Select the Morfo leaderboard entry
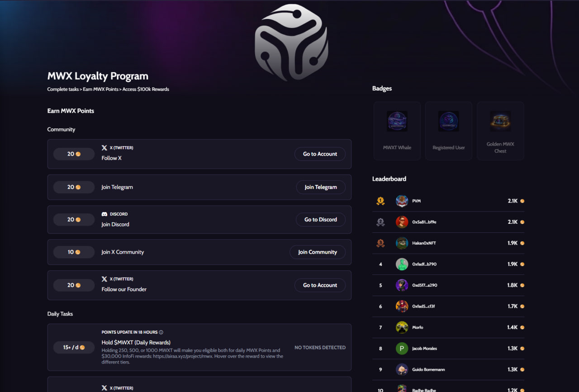Screen dimensions: 579x392 [418, 327]
